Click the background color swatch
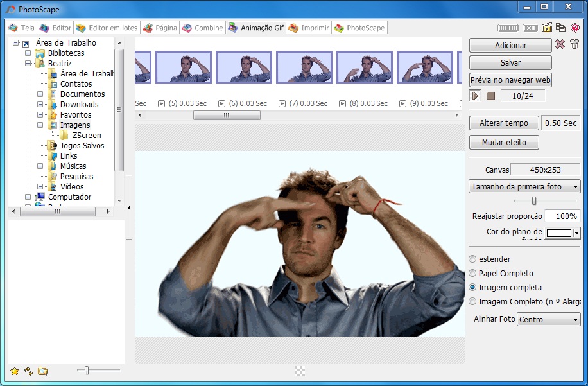The width and height of the screenshot is (588, 386). [x=558, y=233]
